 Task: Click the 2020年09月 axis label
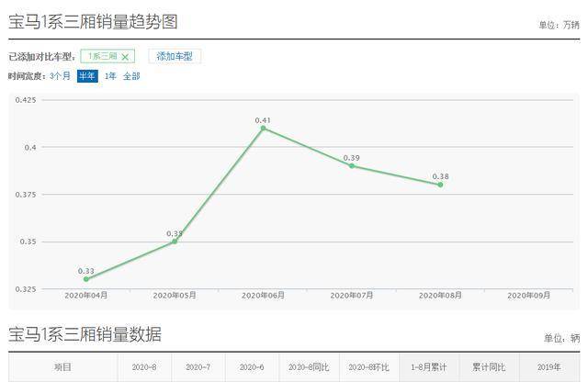[x=529, y=296]
